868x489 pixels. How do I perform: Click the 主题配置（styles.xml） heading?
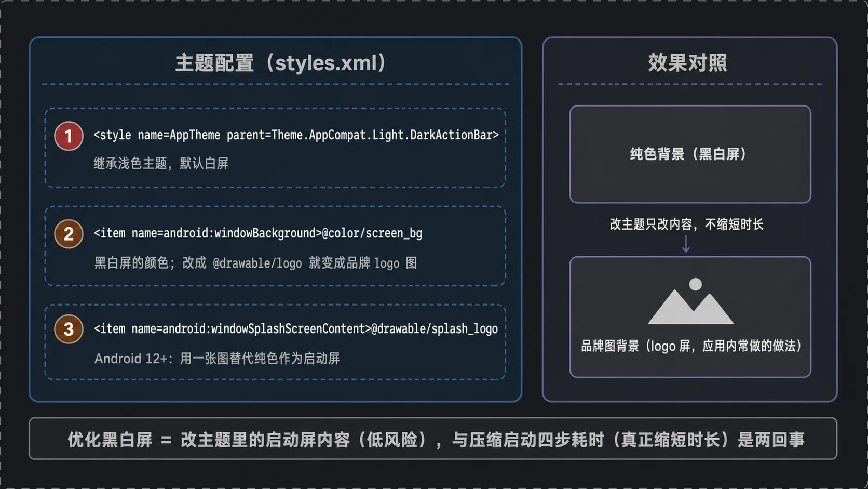click(x=280, y=63)
